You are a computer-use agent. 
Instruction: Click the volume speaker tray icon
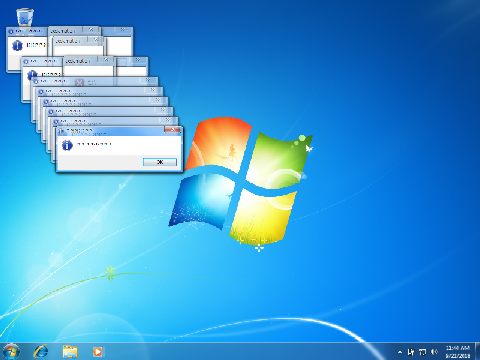[x=434, y=352]
